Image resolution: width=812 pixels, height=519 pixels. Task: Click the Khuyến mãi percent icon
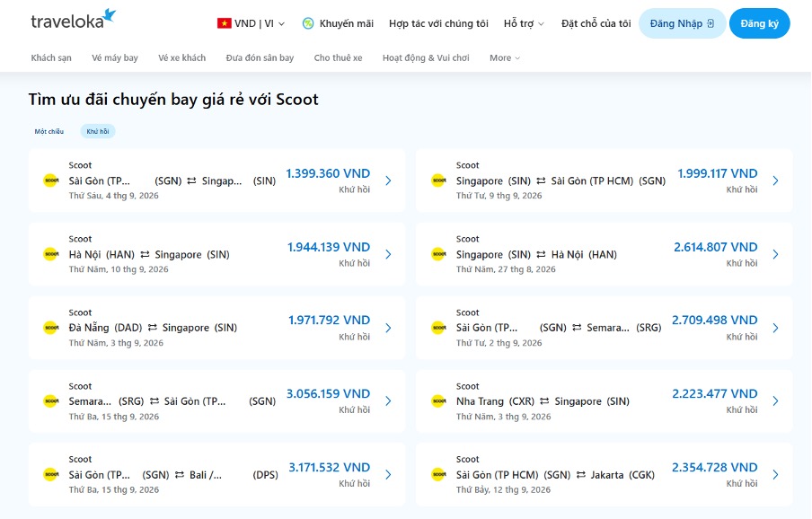308,23
